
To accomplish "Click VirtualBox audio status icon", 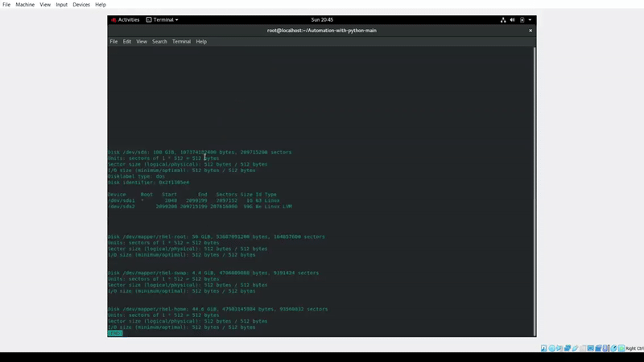I will [x=559, y=348].
